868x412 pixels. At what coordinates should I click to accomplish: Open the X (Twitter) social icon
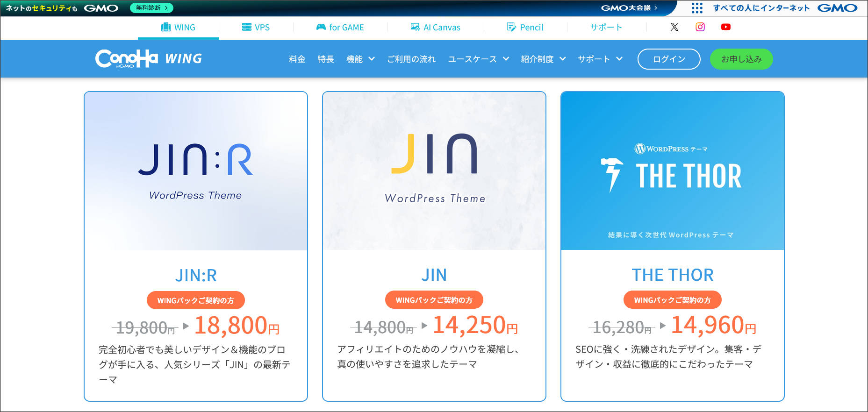coord(674,27)
